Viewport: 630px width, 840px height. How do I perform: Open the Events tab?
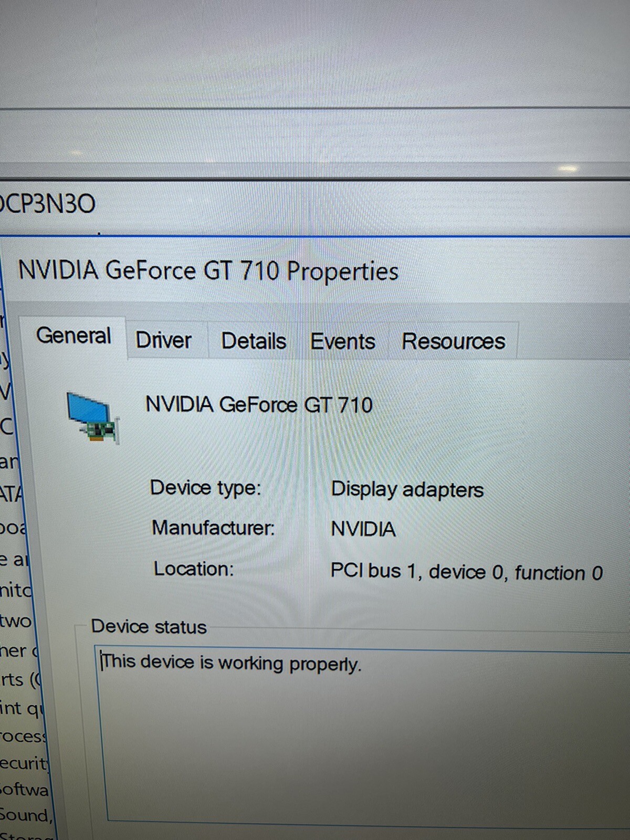(342, 341)
